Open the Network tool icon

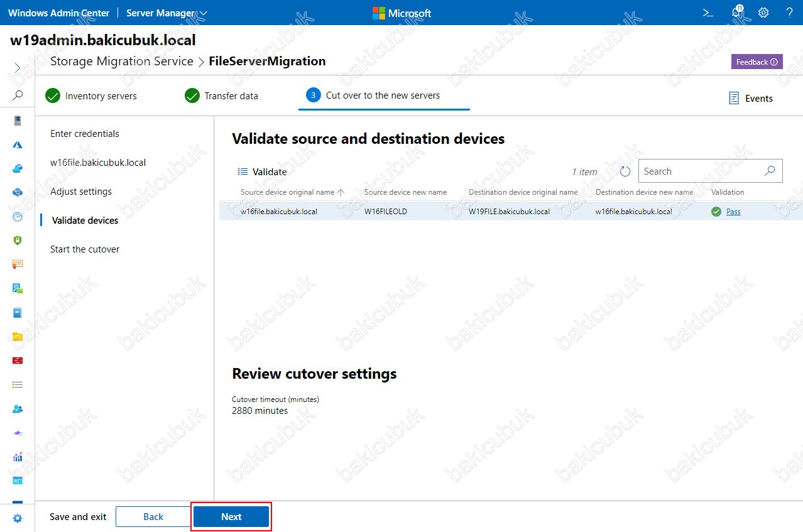(x=18, y=433)
